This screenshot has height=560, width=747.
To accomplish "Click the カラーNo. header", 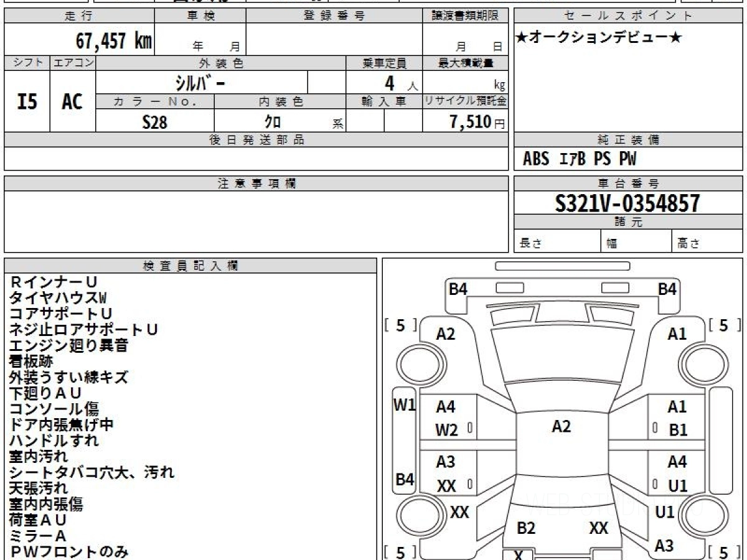I will coord(155,101).
